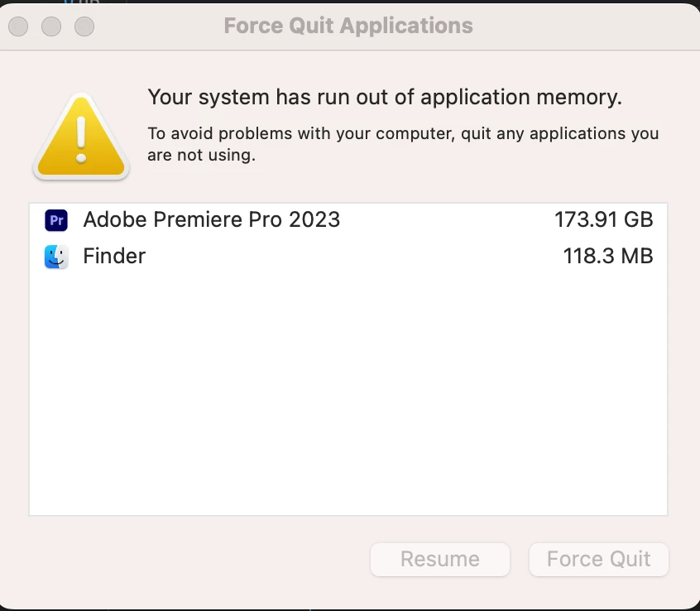The width and height of the screenshot is (700, 611).
Task: Click blank dialog area left of Resume
Action: pyautogui.click(x=199, y=560)
